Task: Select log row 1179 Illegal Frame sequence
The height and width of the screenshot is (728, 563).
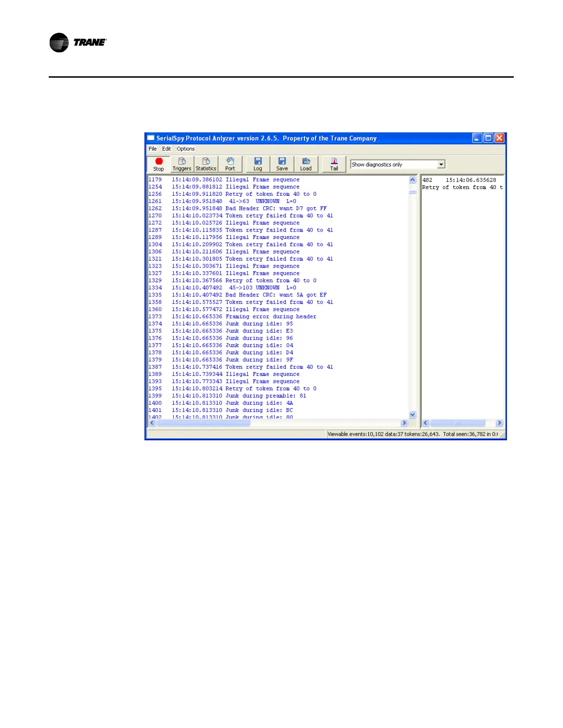Action: click(224, 180)
